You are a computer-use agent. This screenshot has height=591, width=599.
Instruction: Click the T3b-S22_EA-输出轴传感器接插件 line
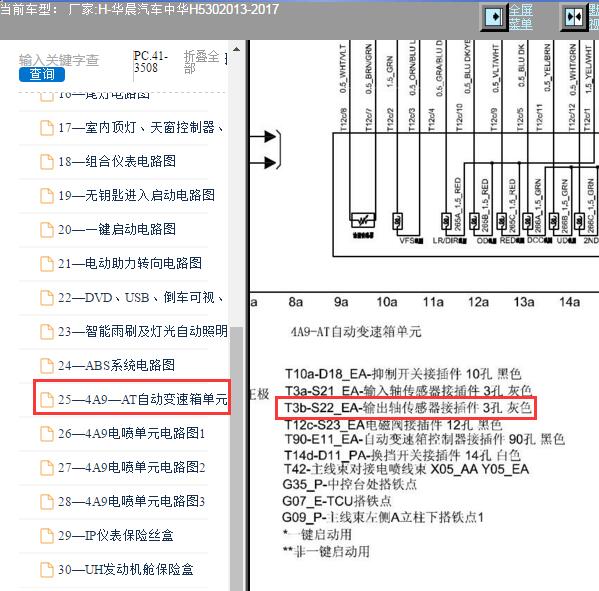coord(408,408)
